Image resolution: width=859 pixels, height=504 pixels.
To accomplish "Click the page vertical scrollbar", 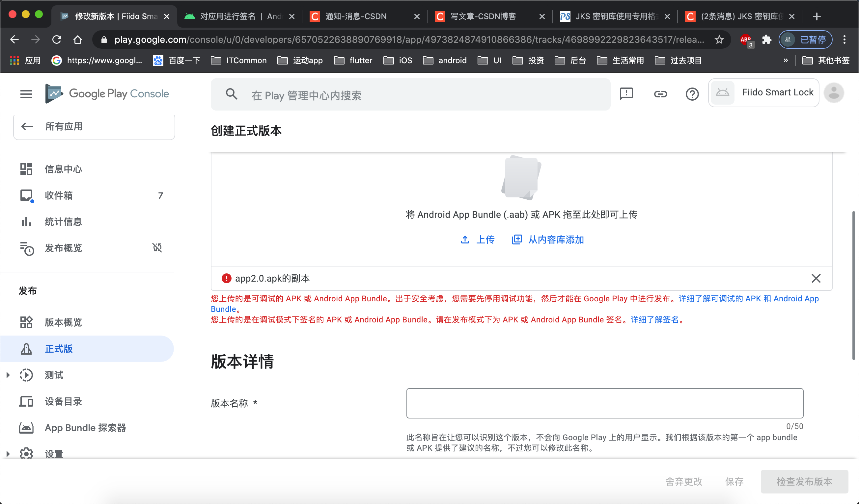I will click(x=853, y=285).
